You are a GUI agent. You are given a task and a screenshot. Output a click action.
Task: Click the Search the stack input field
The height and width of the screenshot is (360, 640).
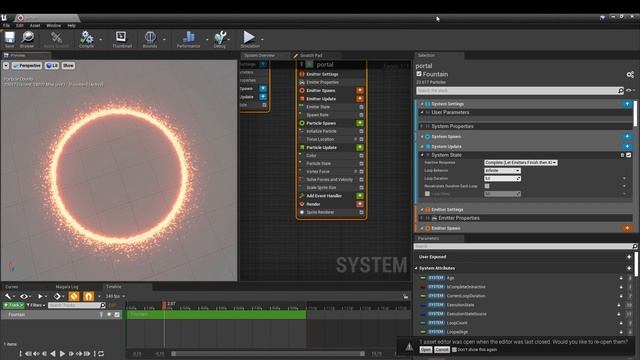click(520, 91)
